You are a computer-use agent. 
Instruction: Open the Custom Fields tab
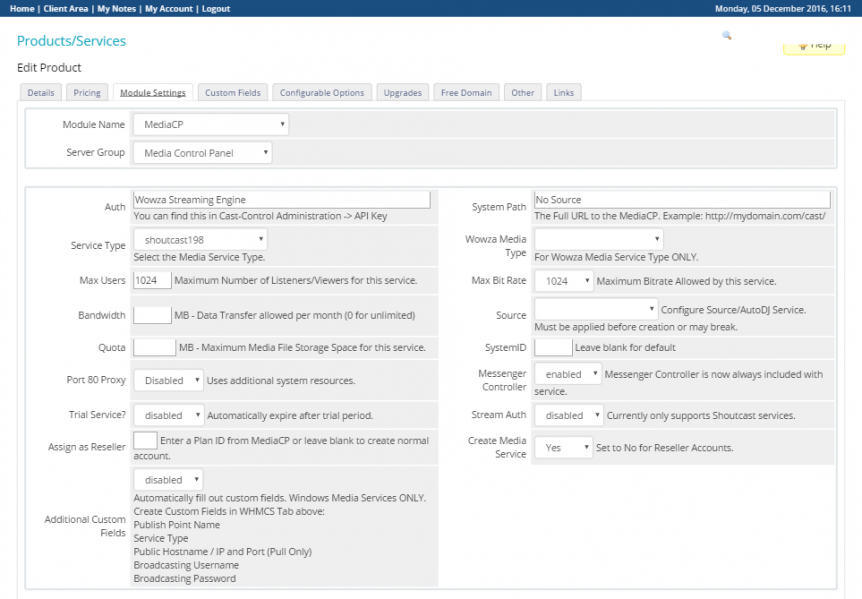pos(233,93)
